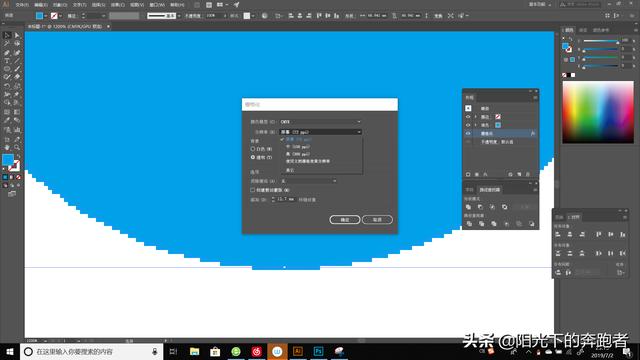Expand the Fill row in Appearance panel
The width and height of the screenshot is (640, 360).
coord(476,125)
